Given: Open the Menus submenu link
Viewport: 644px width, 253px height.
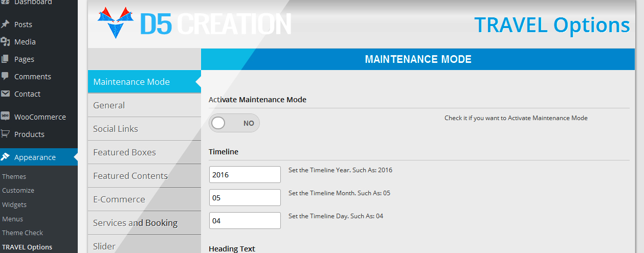Looking at the screenshot, I should (12, 219).
